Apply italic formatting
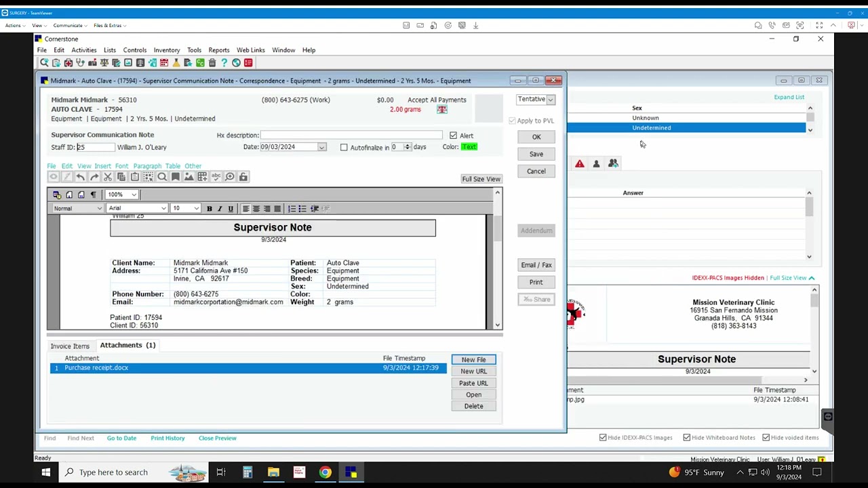Viewport: 868px width, 488px height. click(x=220, y=209)
